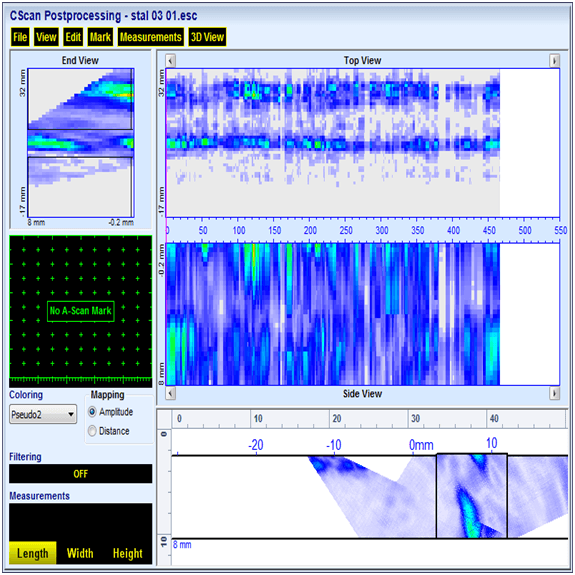The image size is (575, 575).
Task: Select the Height measurement tab
Action: pos(128,553)
